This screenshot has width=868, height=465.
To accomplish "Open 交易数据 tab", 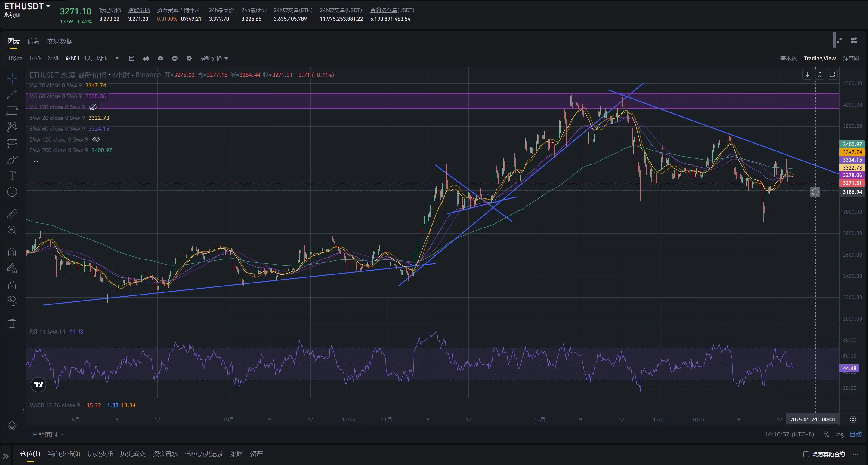I will [60, 41].
